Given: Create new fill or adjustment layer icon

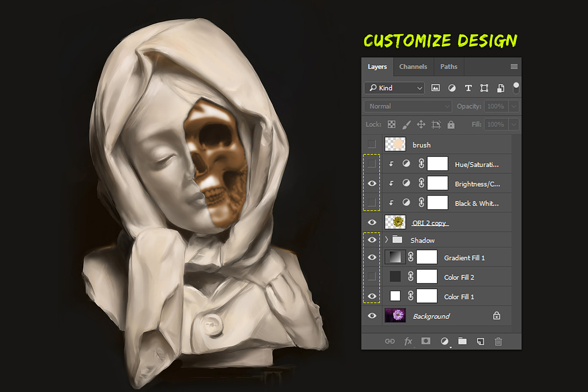Looking at the screenshot, I should pos(444,341).
